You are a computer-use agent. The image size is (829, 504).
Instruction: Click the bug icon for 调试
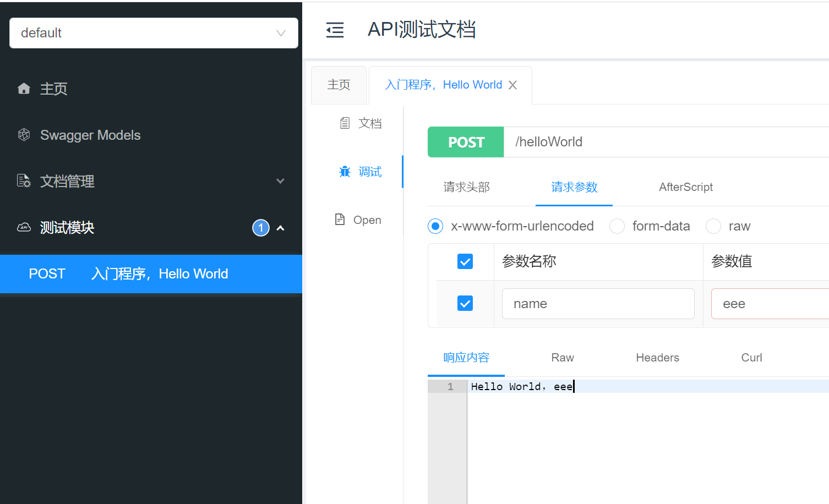[x=345, y=172]
